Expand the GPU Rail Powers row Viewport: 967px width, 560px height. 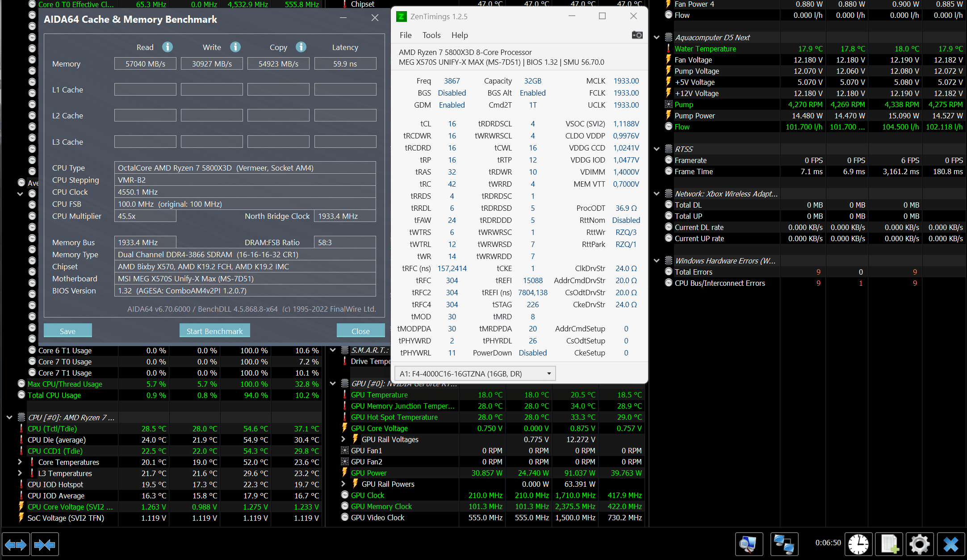[x=343, y=484]
